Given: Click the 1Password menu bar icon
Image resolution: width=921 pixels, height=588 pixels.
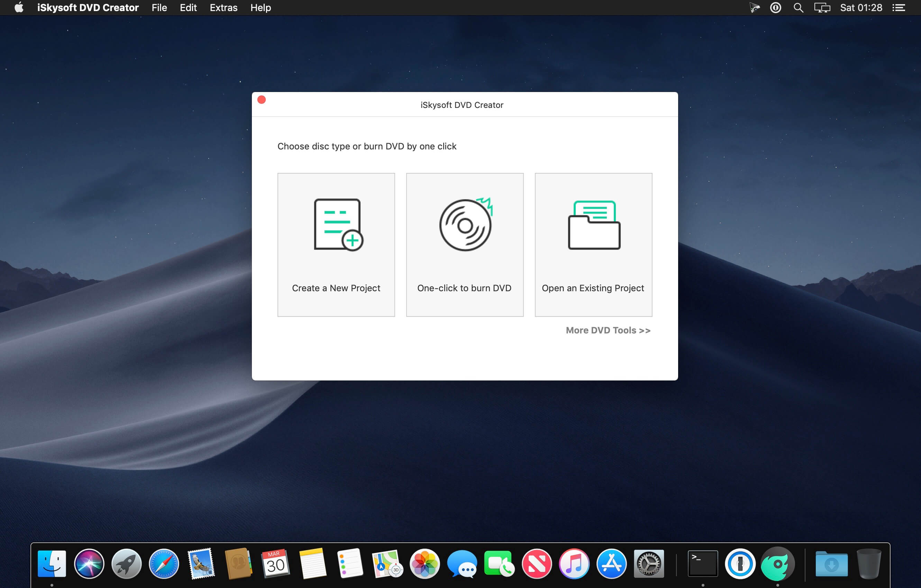Looking at the screenshot, I should (775, 8).
